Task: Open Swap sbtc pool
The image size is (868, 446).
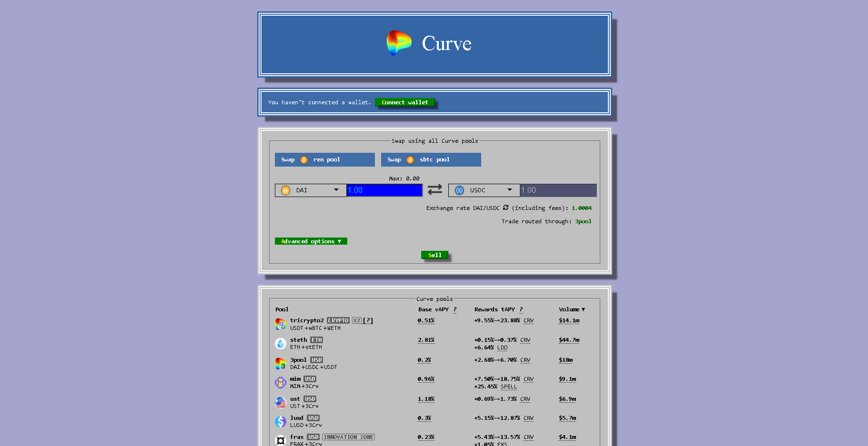Action: pyautogui.click(x=431, y=160)
